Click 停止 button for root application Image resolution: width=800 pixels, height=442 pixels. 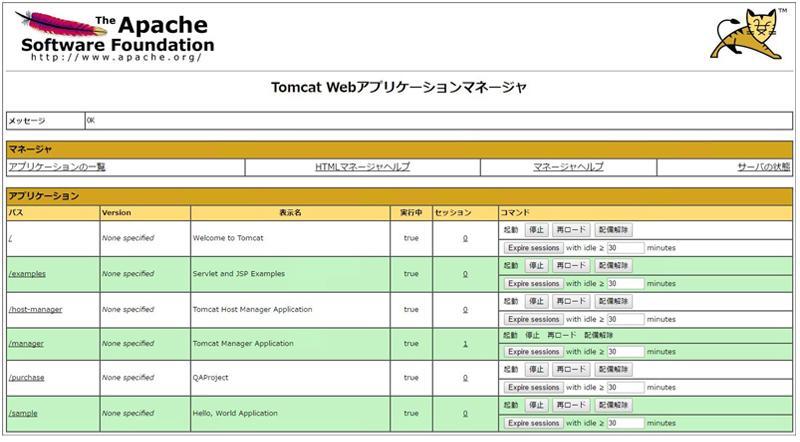click(536, 230)
